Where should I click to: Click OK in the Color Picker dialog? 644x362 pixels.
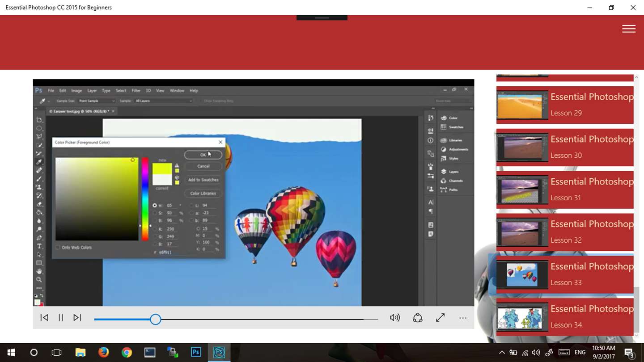click(203, 155)
